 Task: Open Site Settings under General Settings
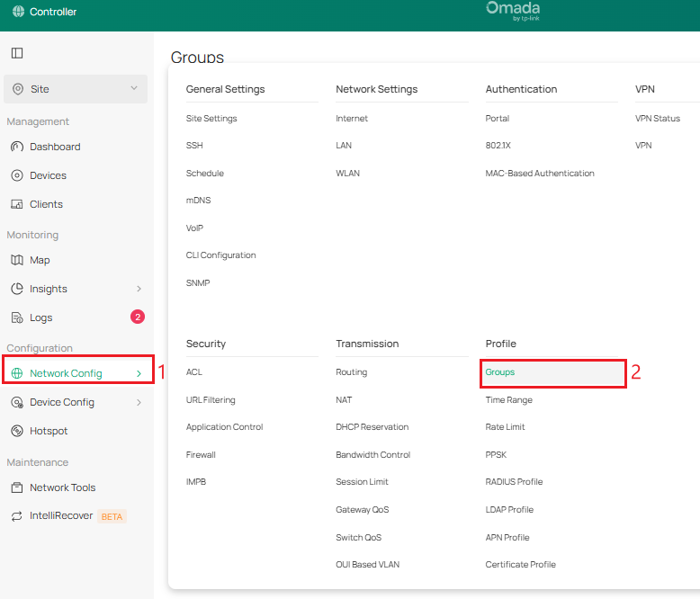click(x=211, y=119)
